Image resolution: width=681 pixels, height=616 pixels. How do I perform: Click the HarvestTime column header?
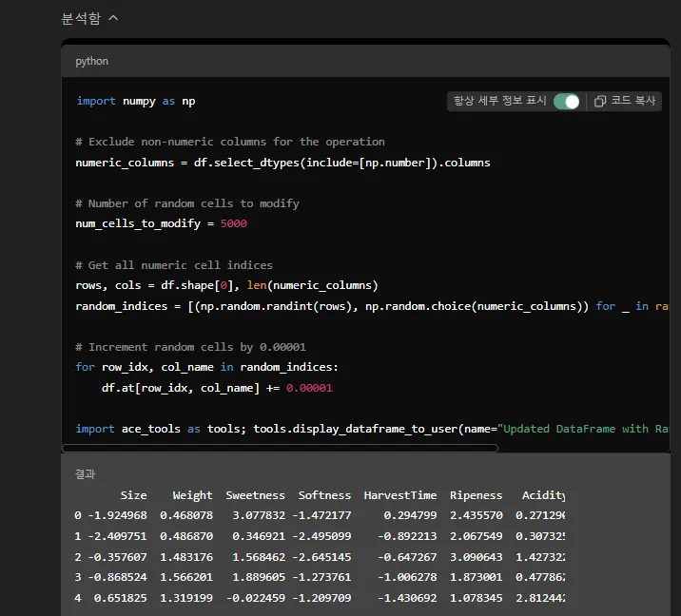click(400, 495)
